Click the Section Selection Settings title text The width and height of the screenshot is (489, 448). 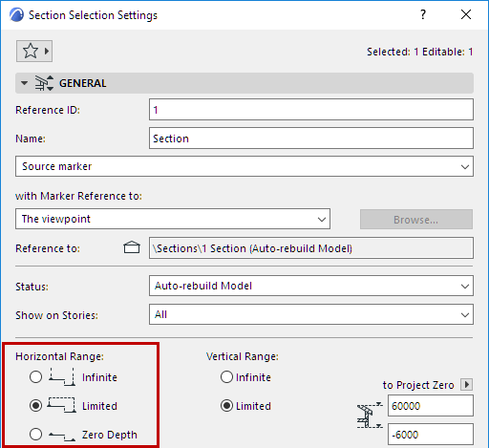point(93,15)
